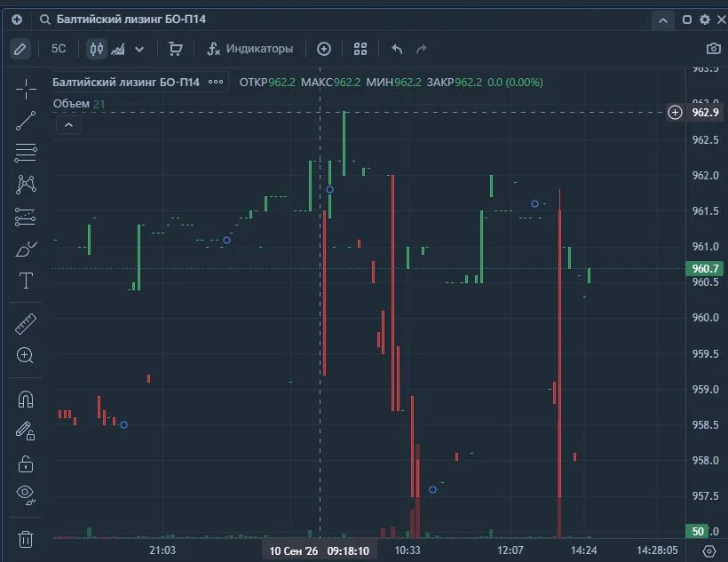Redo the last chart action
The height and width of the screenshot is (562, 728).
pyautogui.click(x=422, y=49)
